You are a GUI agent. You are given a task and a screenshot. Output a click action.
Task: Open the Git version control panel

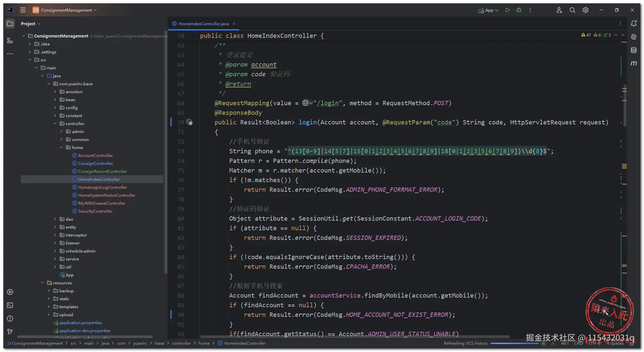[10, 332]
